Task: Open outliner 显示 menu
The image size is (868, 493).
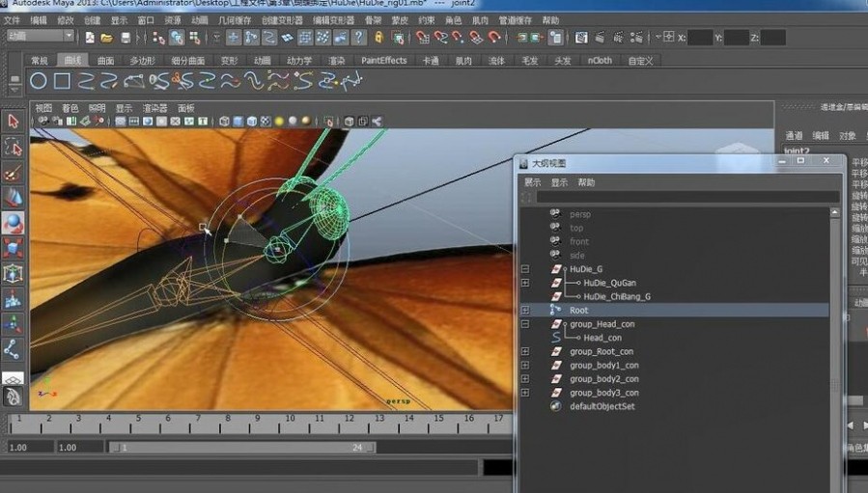Action: coord(559,182)
